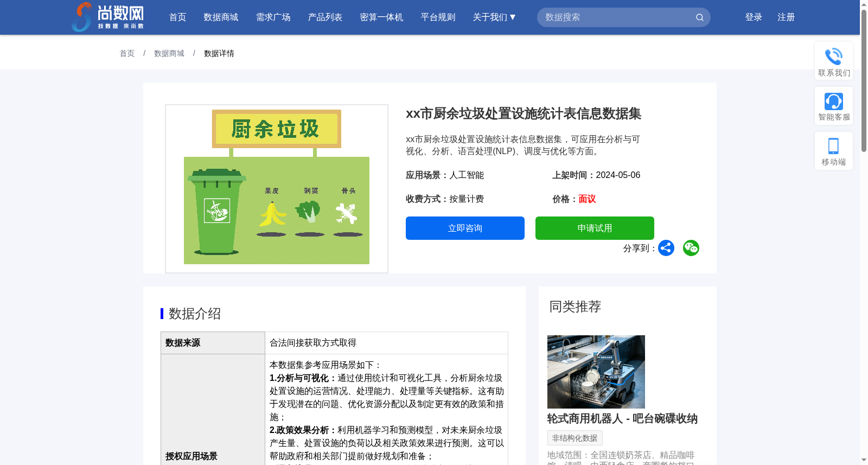Click the 应用场景：人工智能 text

[x=445, y=175]
